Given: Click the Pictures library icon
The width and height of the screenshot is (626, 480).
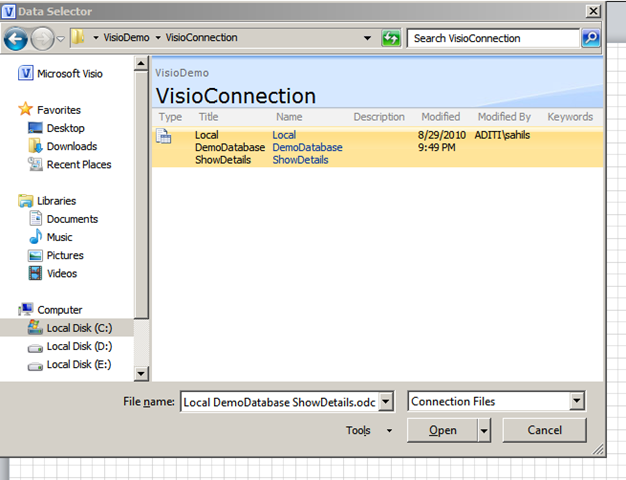Looking at the screenshot, I should pyautogui.click(x=35, y=256).
